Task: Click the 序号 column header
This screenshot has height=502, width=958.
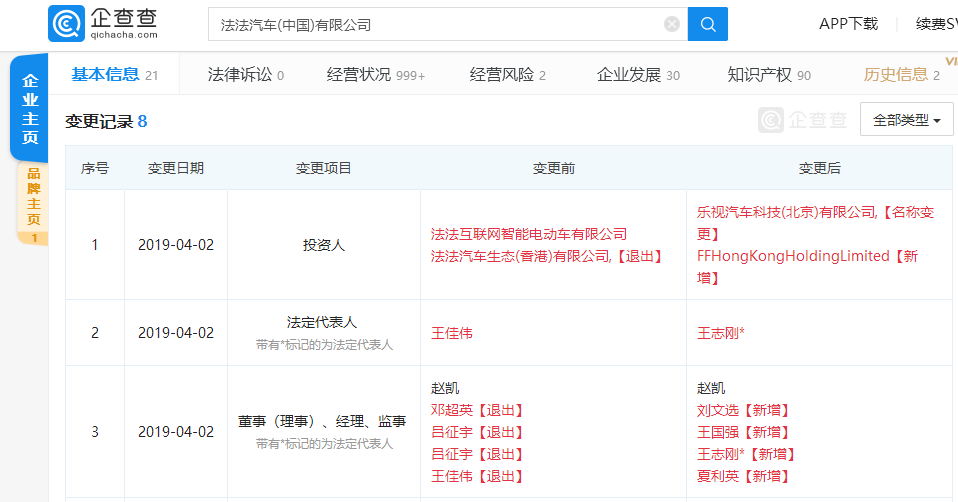Action: (95, 168)
